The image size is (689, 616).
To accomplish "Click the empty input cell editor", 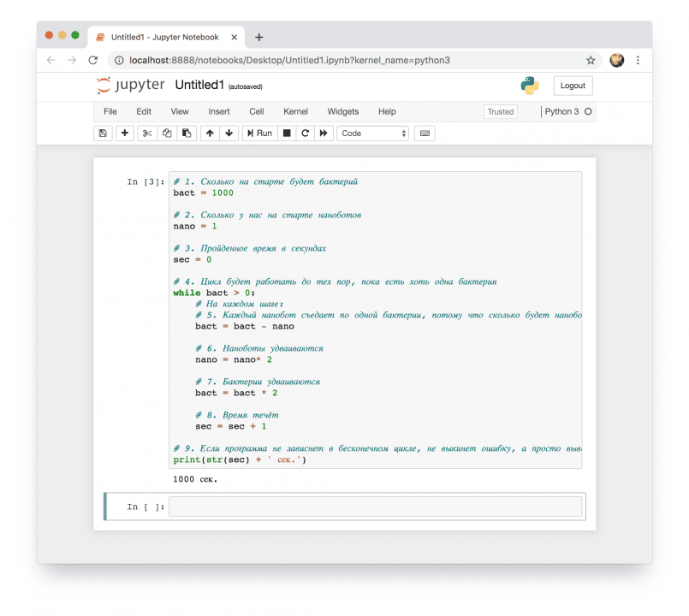I will tap(375, 506).
